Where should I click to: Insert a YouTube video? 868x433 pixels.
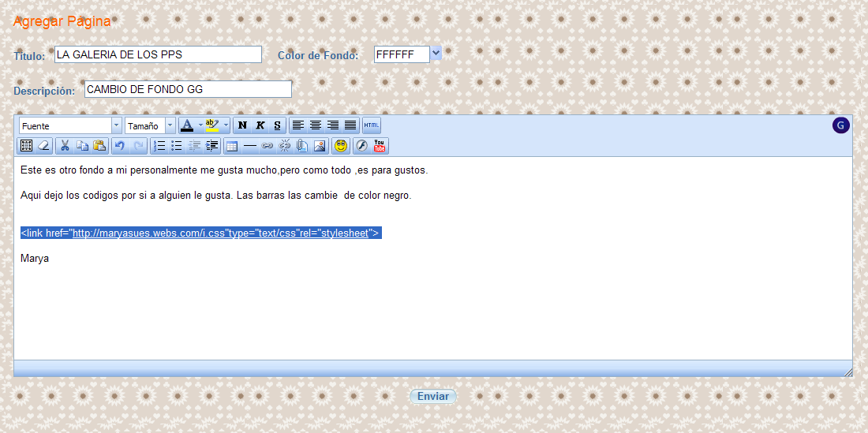coord(380,146)
